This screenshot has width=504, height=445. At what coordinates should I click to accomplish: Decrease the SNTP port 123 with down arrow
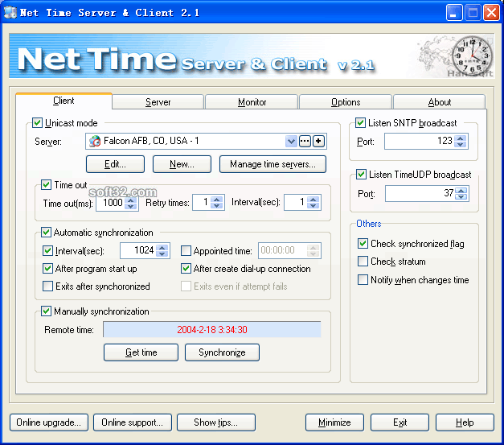(461, 145)
